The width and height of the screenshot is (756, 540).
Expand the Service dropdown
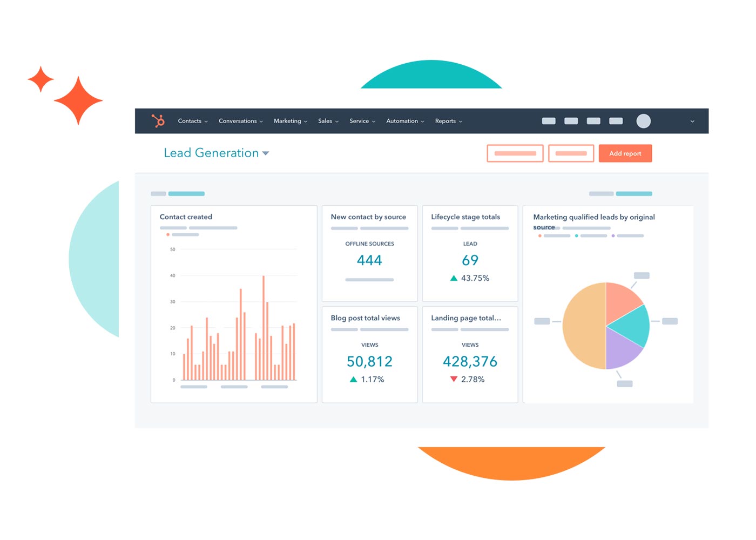pos(362,121)
